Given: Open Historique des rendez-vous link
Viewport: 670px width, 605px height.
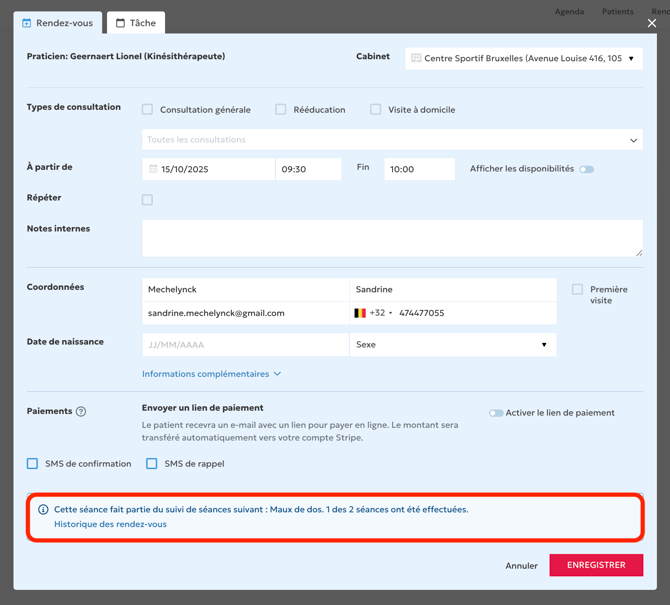Looking at the screenshot, I should 110,524.
